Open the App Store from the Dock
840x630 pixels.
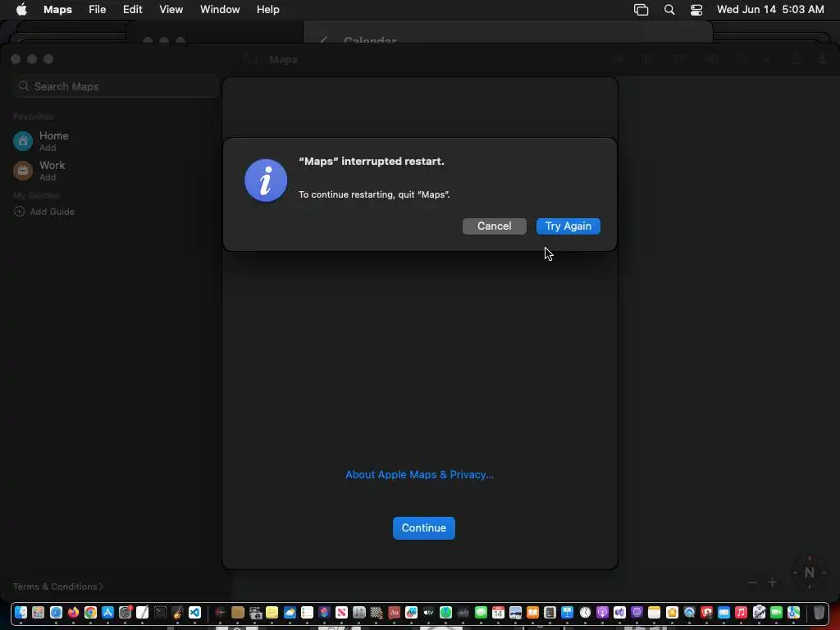(x=107, y=612)
